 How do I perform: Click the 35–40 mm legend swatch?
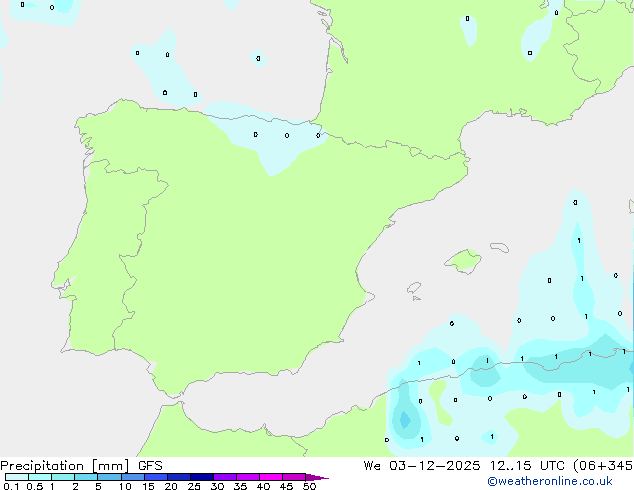click(x=248, y=477)
